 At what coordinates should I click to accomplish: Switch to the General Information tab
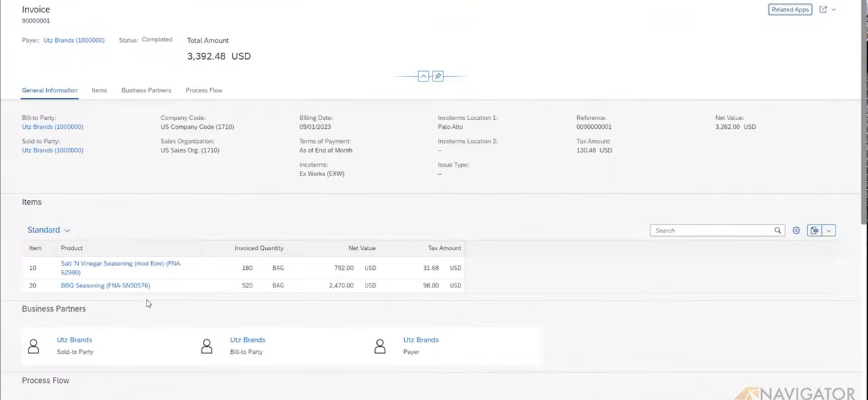click(50, 90)
